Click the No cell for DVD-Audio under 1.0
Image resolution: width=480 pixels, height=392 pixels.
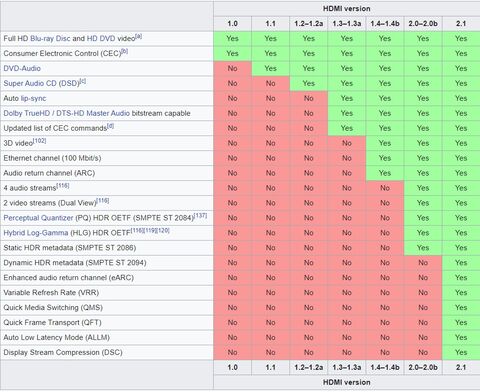pyautogui.click(x=232, y=68)
